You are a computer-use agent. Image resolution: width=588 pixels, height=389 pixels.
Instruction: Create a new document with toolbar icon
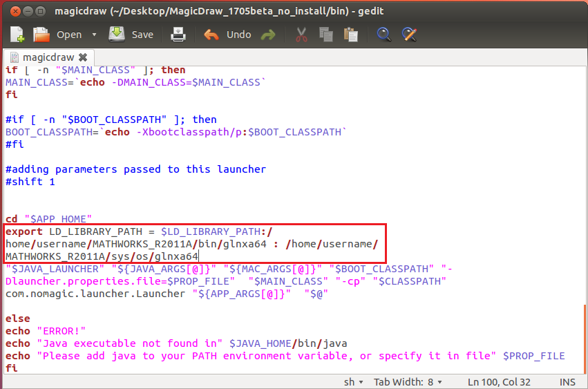[17, 35]
